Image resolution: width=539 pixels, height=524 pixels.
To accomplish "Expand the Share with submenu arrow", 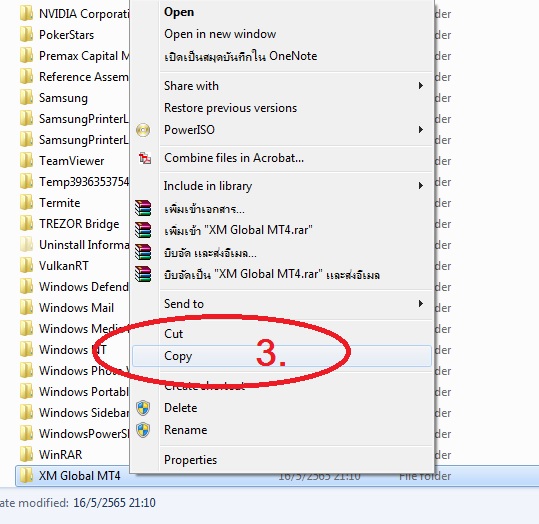I will point(421,86).
